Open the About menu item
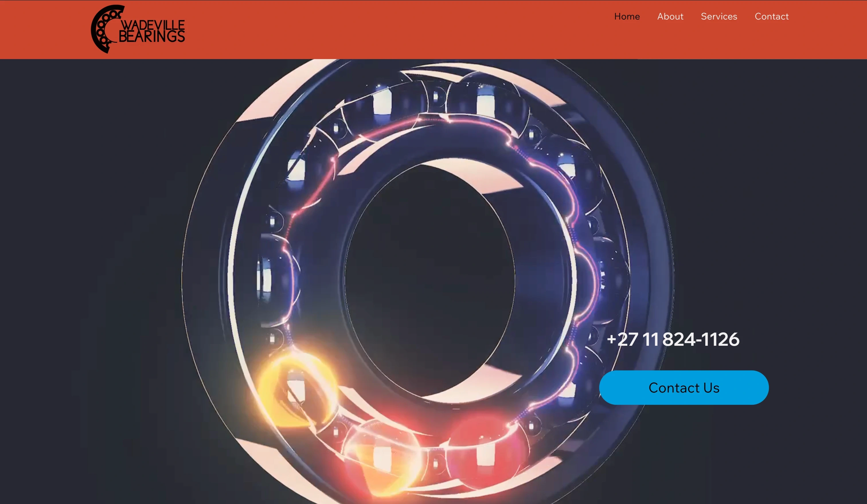 pos(670,17)
